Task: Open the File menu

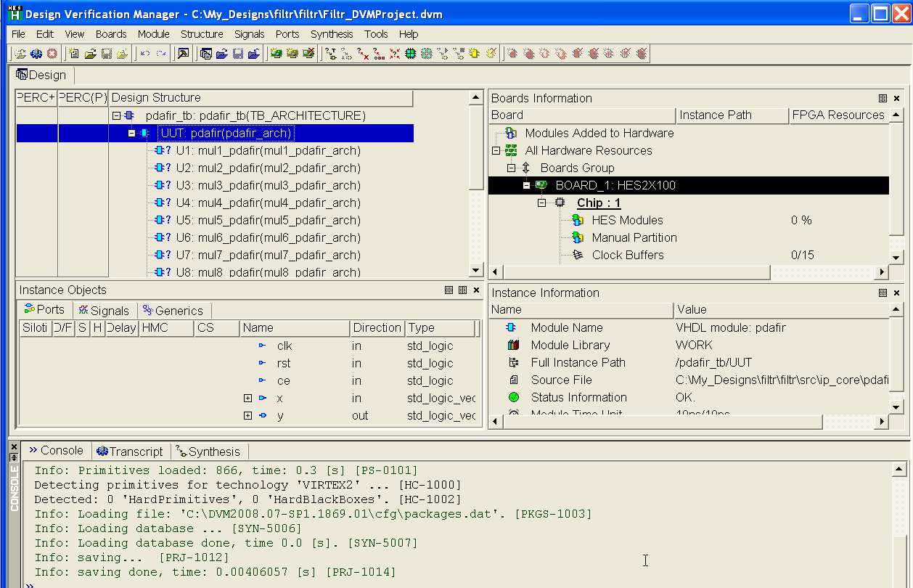Action: click(18, 34)
